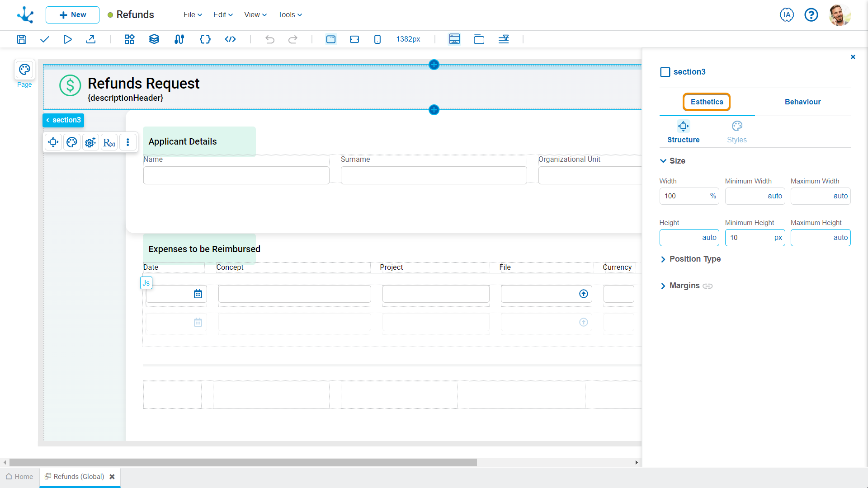Toggle the tablet landscape viewport mode
868x488 pixels.
pos(354,39)
